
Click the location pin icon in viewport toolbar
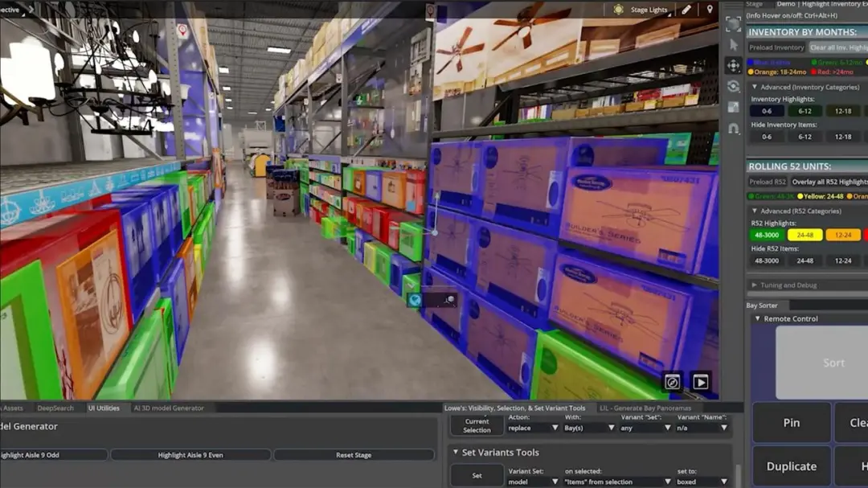click(x=710, y=10)
